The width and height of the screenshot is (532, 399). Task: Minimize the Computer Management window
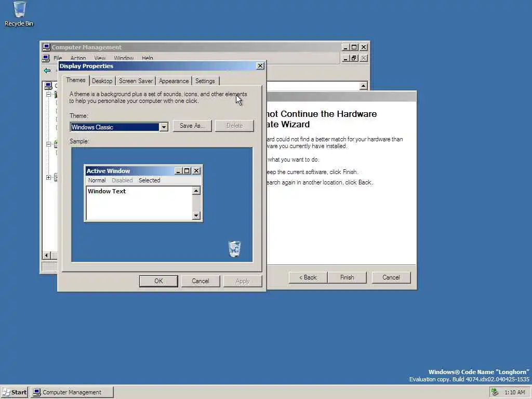point(345,47)
